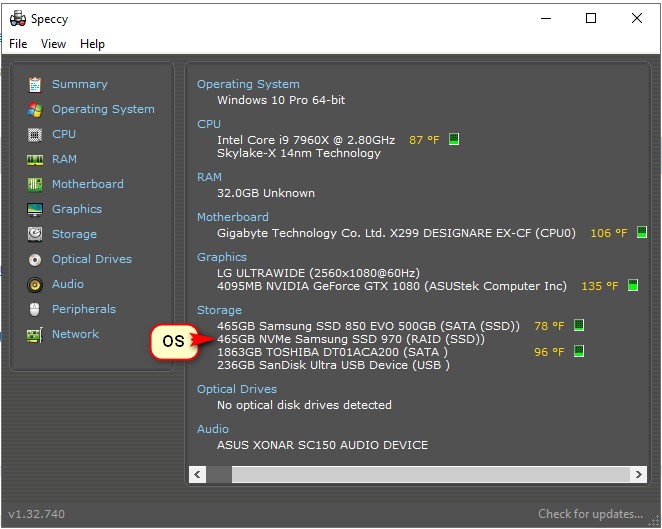Click the horizontal scrollbar left arrow
This screenshot has width=662, height=529.
(198, 474)
